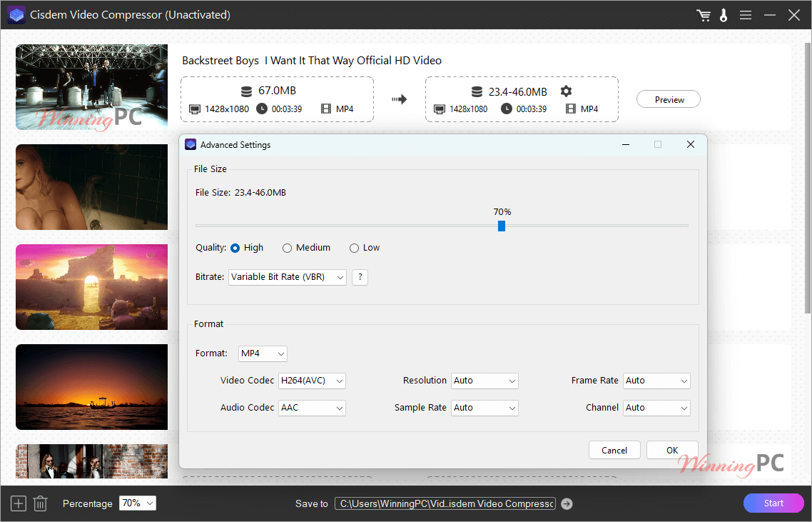Click the Advanced Settings dialog logo icon

[190, 145]
